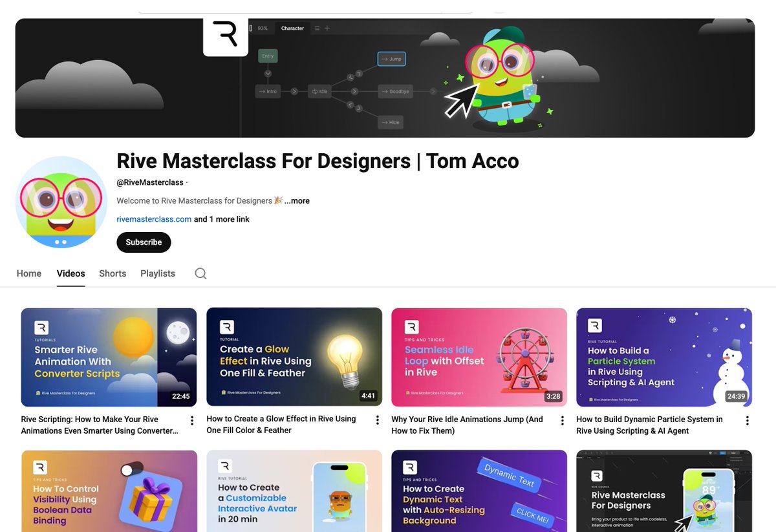The width and height of the screenshot is (776, 532).
Task: Open the Dynamic Text Auto-Resizing Background thumbnail
Action: [479, 491]
